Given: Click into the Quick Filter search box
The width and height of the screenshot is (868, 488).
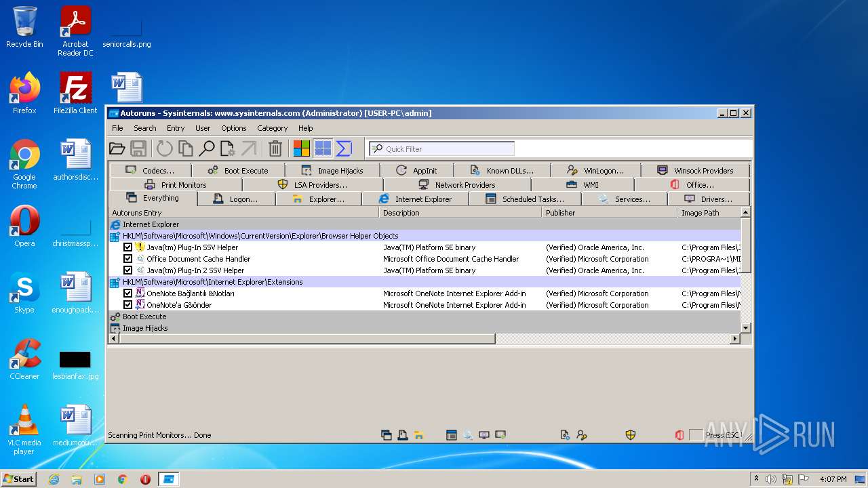Looking at the screenshot, I should [441, 148].
